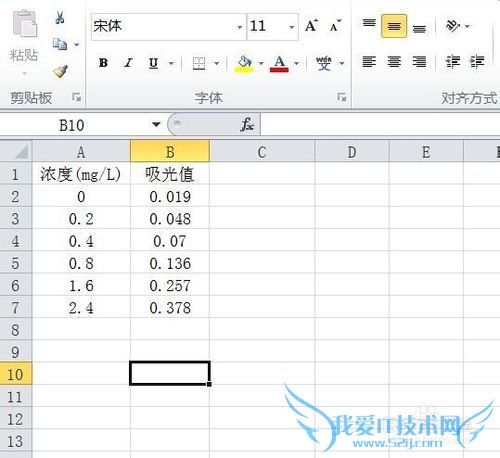
Task: Open the Name Box dropdown arrow
Action: click(156, 125)
